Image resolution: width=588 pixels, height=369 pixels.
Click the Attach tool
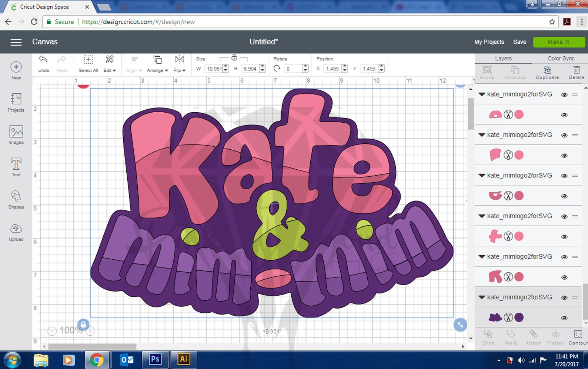pyautogui.click(x=533, y=338)
